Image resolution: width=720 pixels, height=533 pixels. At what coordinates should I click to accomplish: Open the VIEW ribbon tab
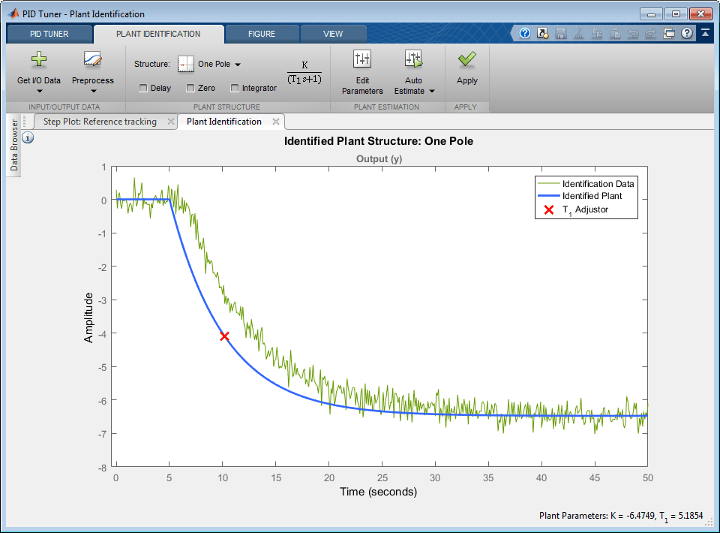pos(333,33)
